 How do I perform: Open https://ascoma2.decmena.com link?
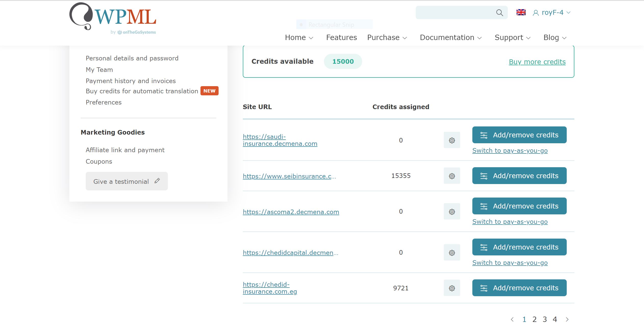click(x=291, y=212)
